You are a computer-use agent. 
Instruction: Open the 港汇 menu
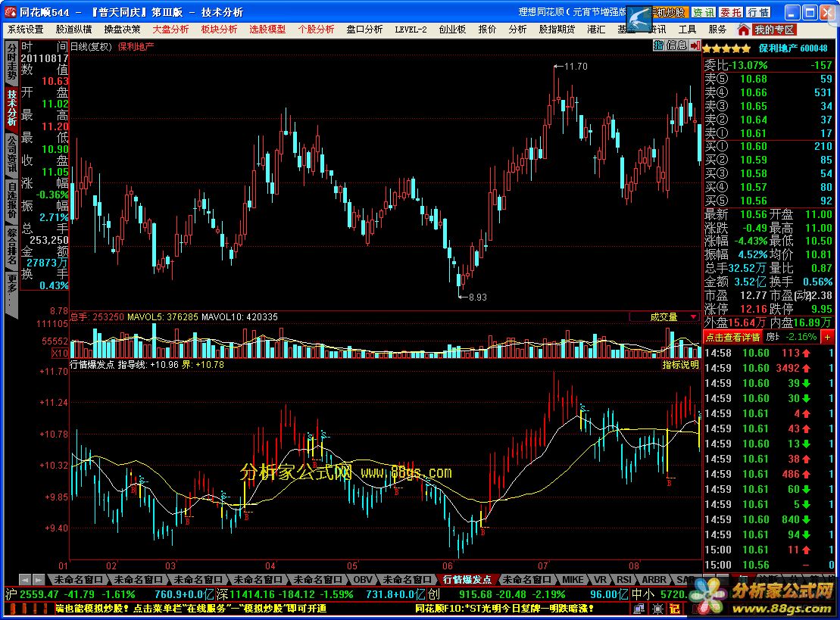(595, 30)
